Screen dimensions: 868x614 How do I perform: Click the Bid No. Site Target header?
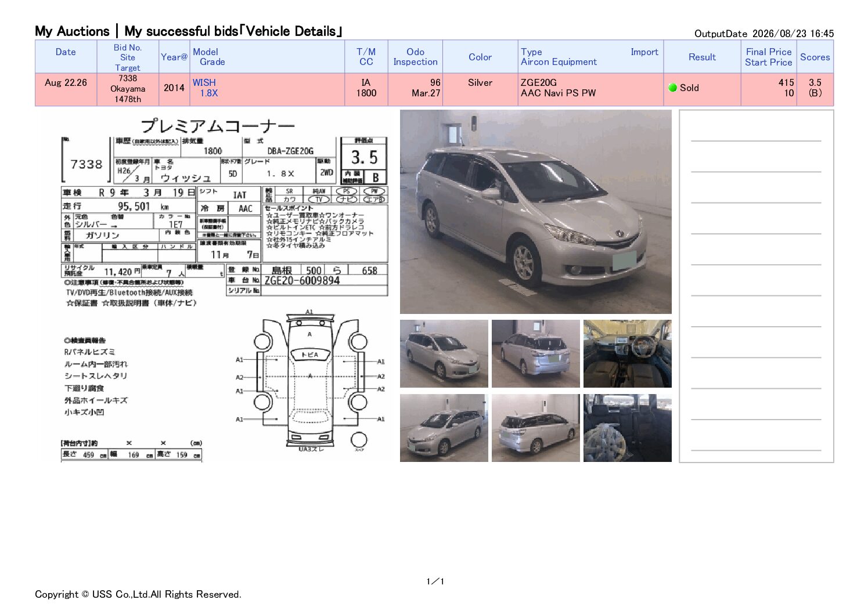click(128, 57)
